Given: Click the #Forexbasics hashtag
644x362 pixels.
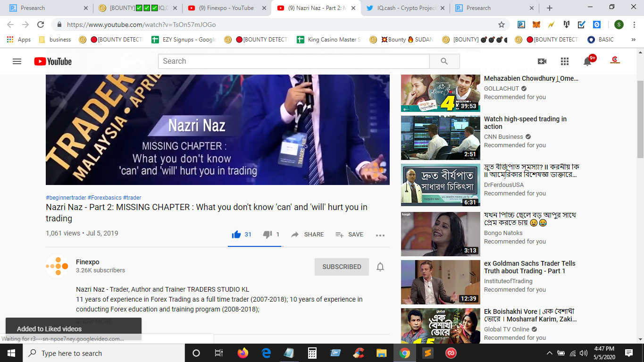Looking at the screenshot, I should [x=105, y=198].
